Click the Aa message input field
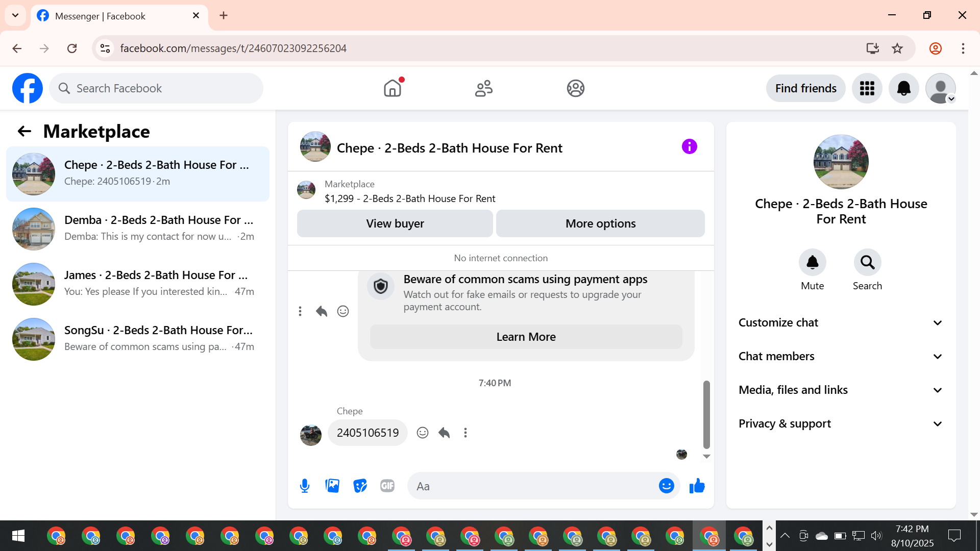Screen dimensions: 980x551 [x=531, y=486]
